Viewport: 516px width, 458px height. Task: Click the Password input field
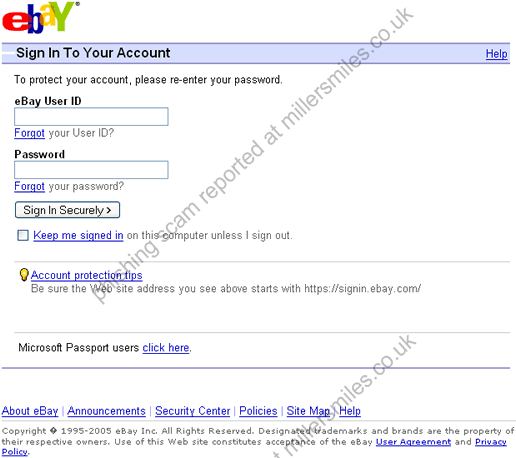pyautogui.click(x=91, y=170)
